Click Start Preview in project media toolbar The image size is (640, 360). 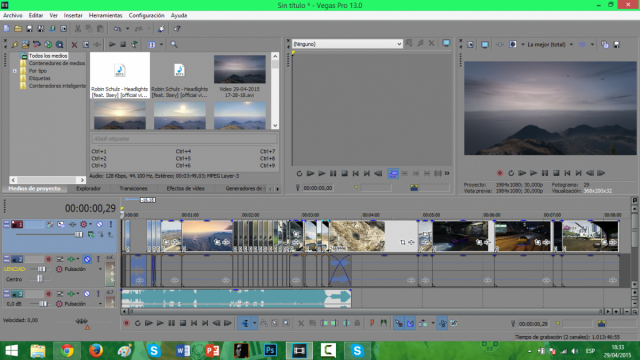pos(112,44)
